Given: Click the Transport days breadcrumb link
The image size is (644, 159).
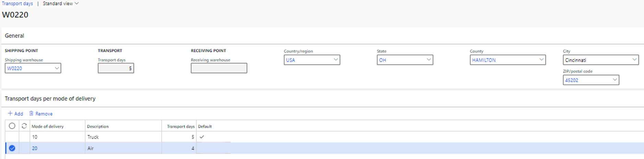Looking at the screenshot, I should [x=18, y=3].
